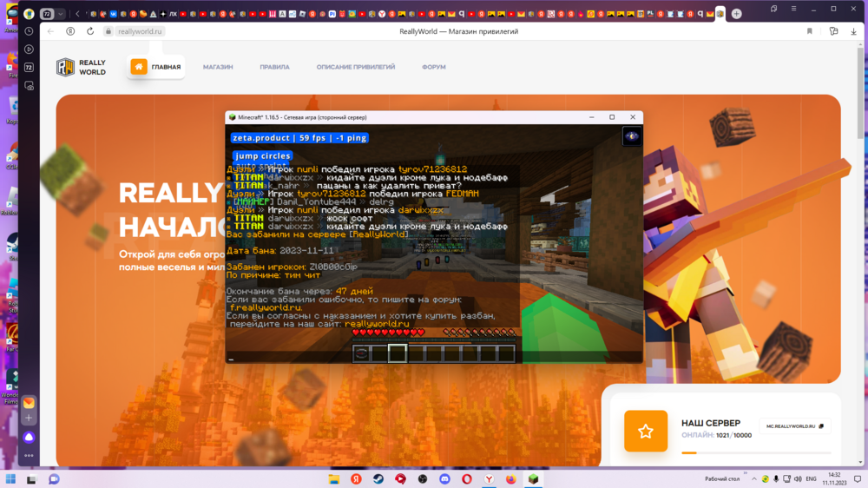Image resolution: width=868 pixels, height=488 pixels.
Task: Open the volume control in system tray
Action: (x=798, y=479)
